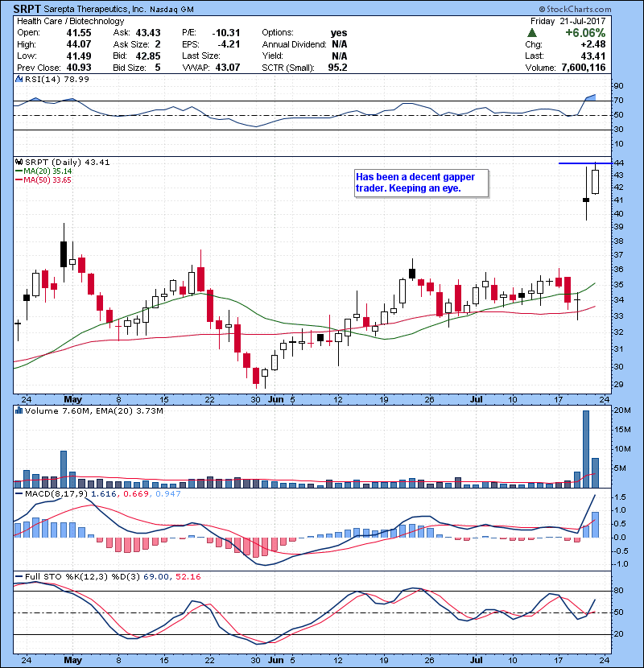The width and height of the screenshot is (644, 668).
Task: Click the +6.06% percent change
Action: [585, 33]
